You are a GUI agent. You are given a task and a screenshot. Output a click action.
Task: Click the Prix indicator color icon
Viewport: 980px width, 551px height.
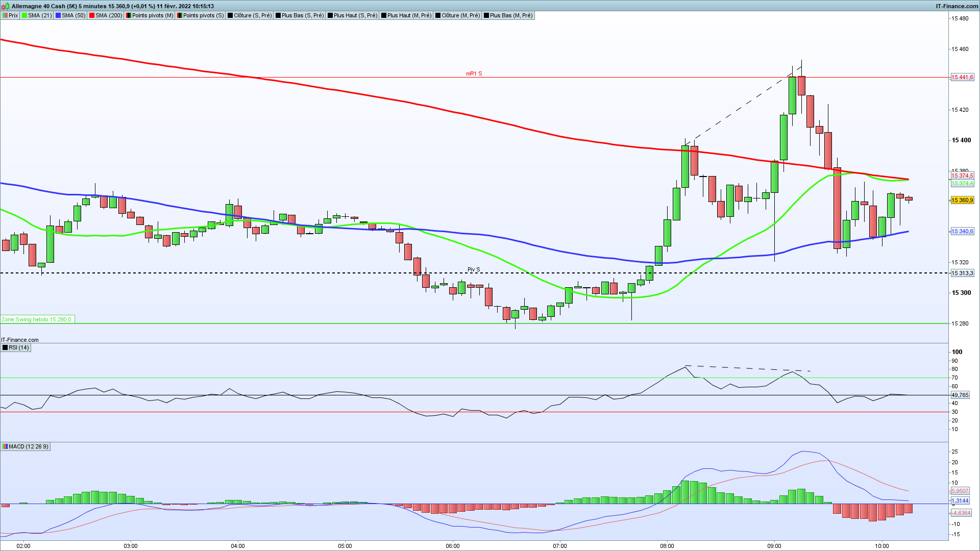click(x=5, y=15)
